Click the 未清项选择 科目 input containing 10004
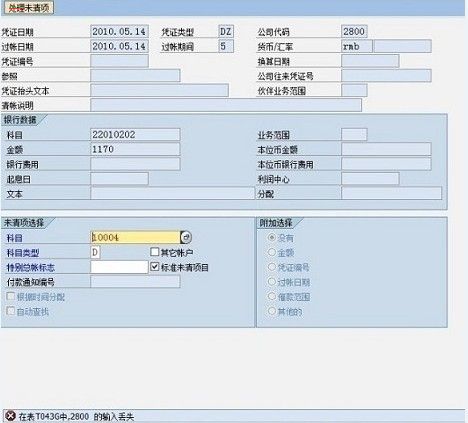Viewport: 468px width, 423px height. click(135, 237)
